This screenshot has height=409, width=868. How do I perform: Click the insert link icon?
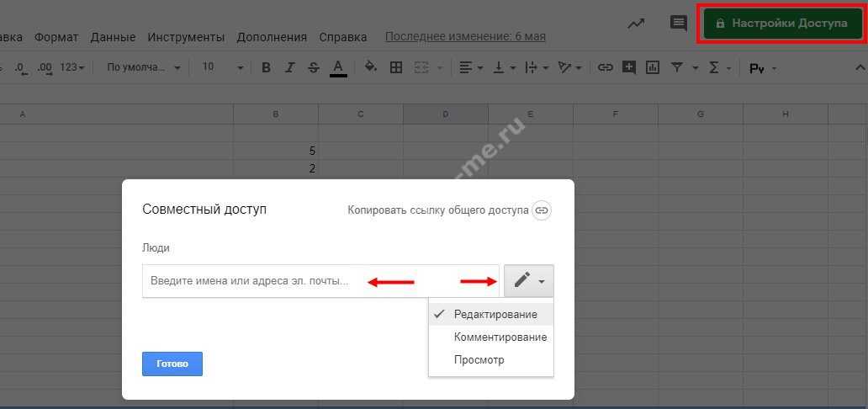coord(605,67)
